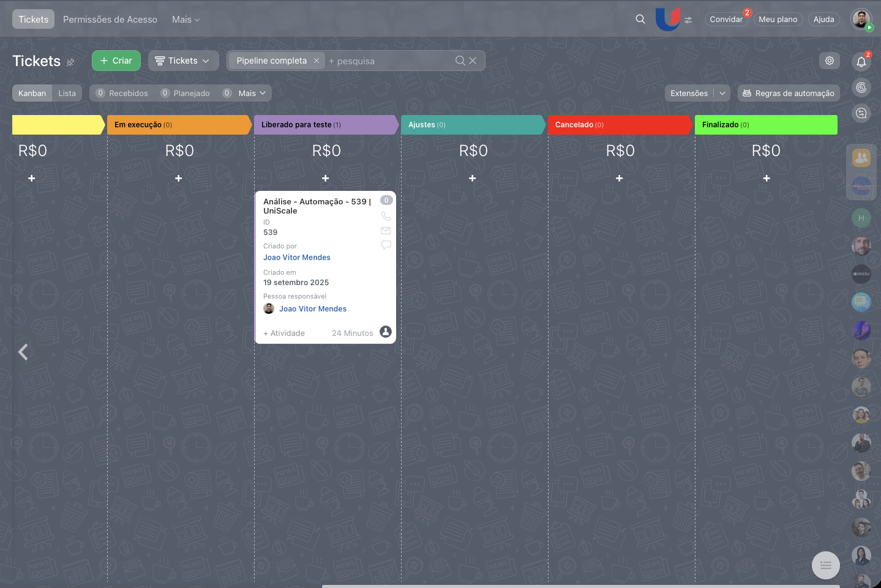Select the Tickets tab in the top menu
Image resolution: width=881 pixels, height=588 pixels.
click(x=33, y=20)
